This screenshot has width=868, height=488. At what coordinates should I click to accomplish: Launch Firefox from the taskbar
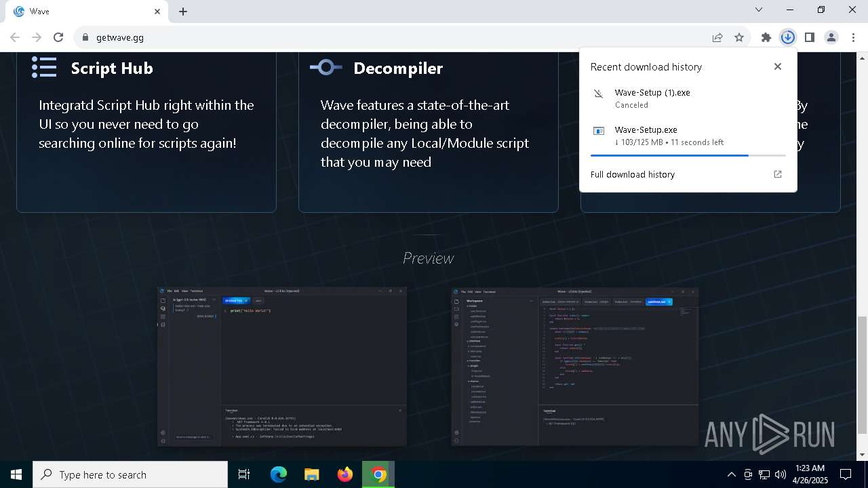coord(345,474)
